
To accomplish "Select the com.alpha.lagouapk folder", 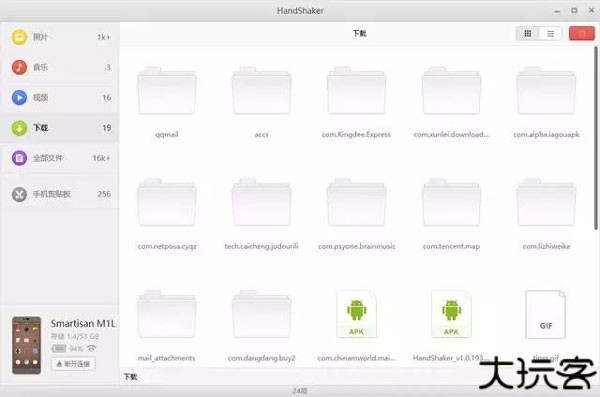I will (x=546, y=91).
